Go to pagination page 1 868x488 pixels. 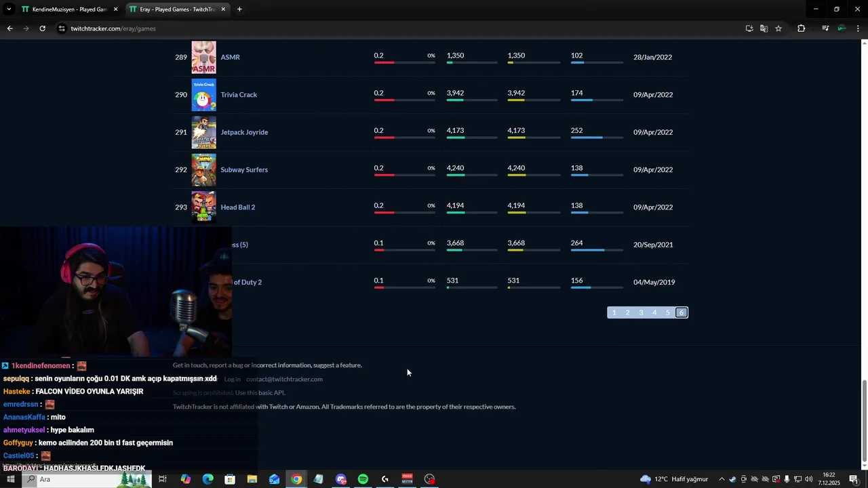click(614, 312)
